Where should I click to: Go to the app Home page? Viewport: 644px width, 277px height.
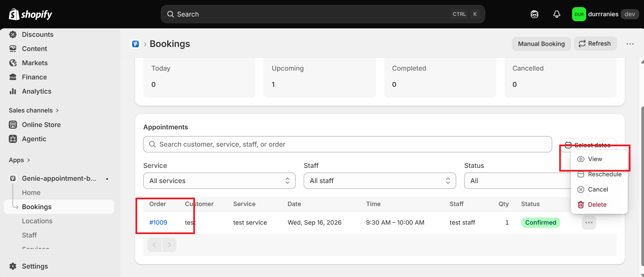31,193
